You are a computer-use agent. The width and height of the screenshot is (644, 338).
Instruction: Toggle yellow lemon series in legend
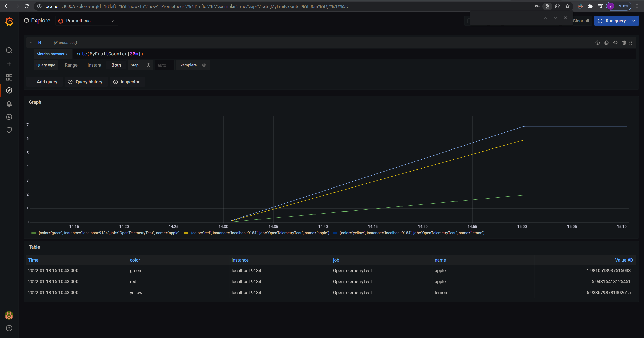[412, 233]
